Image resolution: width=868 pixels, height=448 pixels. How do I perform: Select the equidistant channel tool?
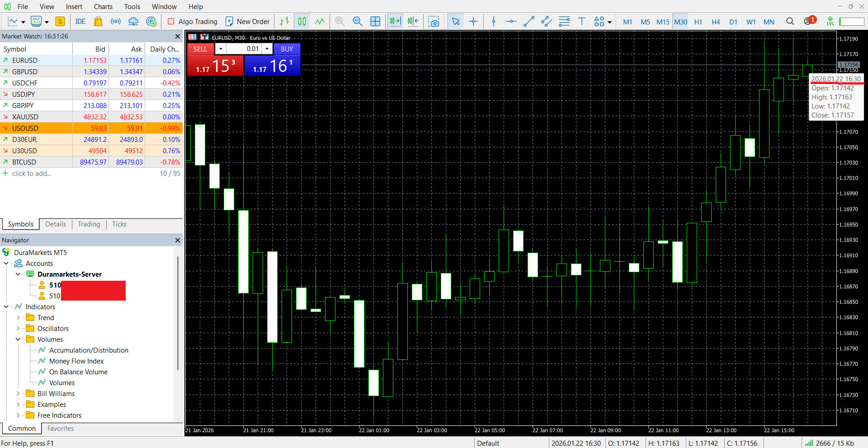coord(546,21)
